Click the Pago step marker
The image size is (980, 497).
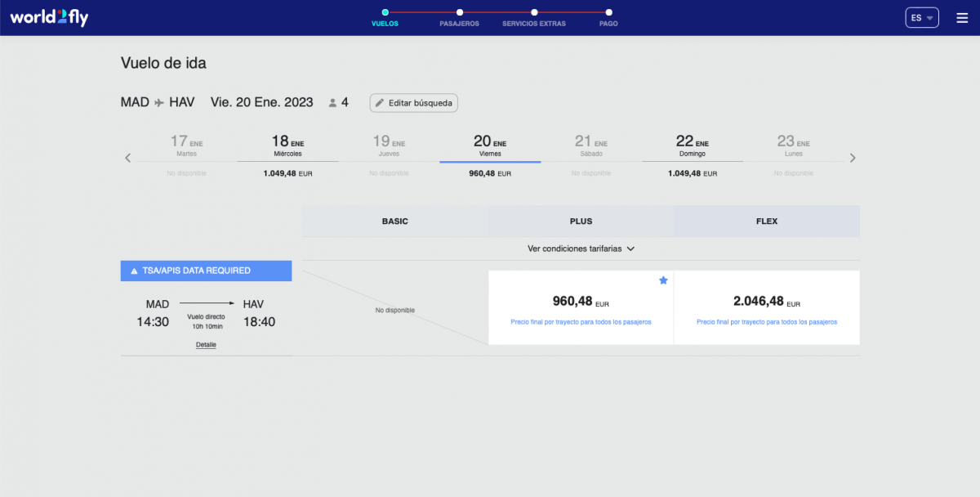608,13
